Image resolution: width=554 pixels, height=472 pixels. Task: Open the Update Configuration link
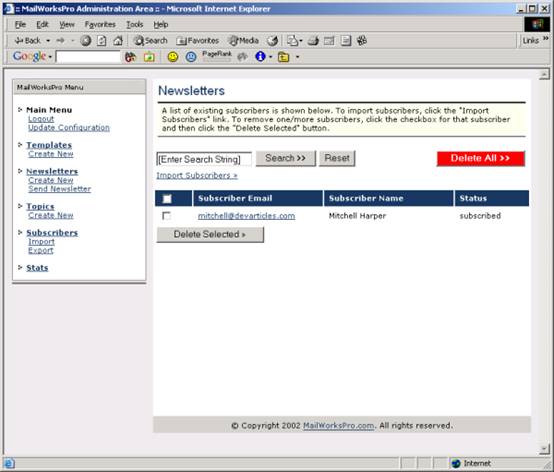[69, 128]
